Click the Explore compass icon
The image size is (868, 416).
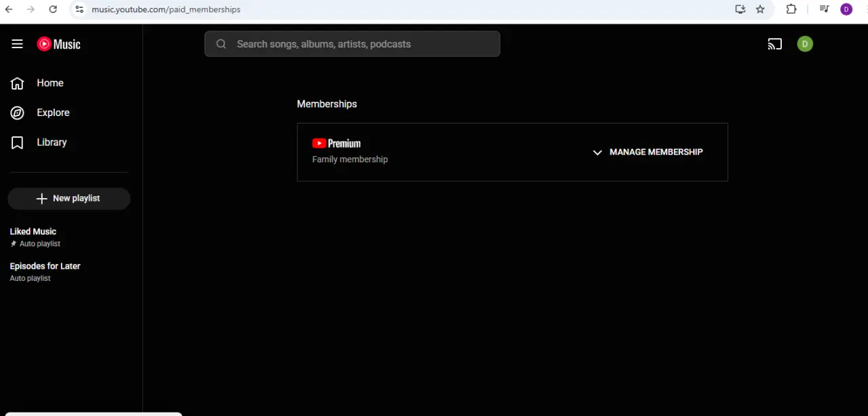coord(17,113)
